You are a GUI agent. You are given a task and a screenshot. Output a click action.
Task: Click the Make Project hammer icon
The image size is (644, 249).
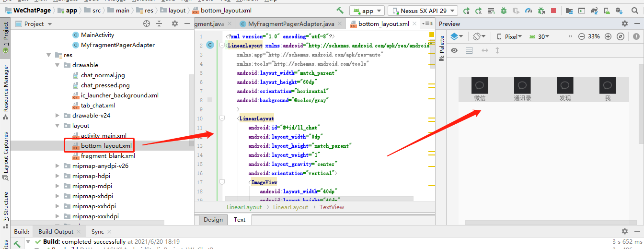(x=340, y=11)
